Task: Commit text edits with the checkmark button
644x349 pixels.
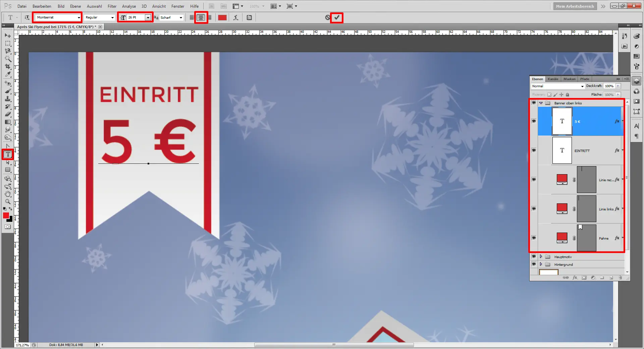Action: (337, 17)
